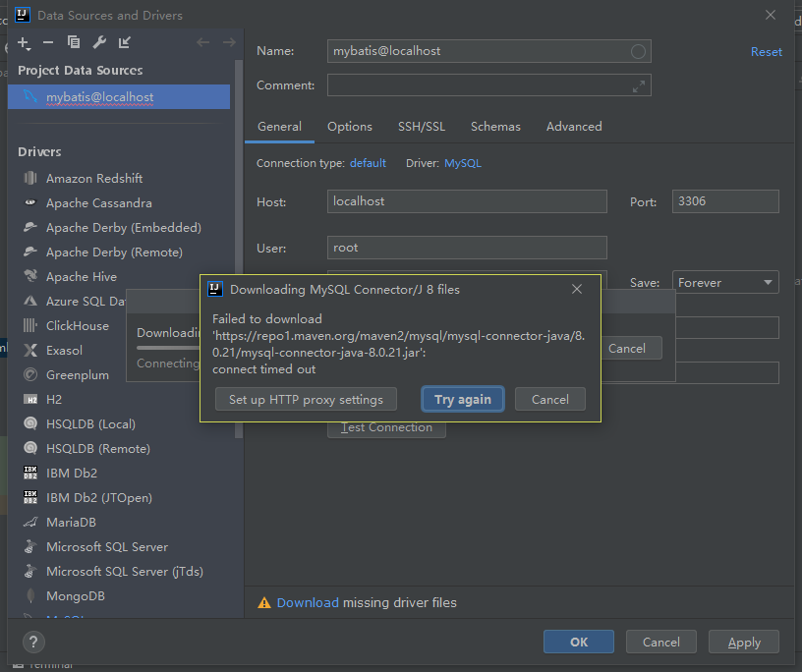Click the color circle in Name field

click(x=638, y=51)
